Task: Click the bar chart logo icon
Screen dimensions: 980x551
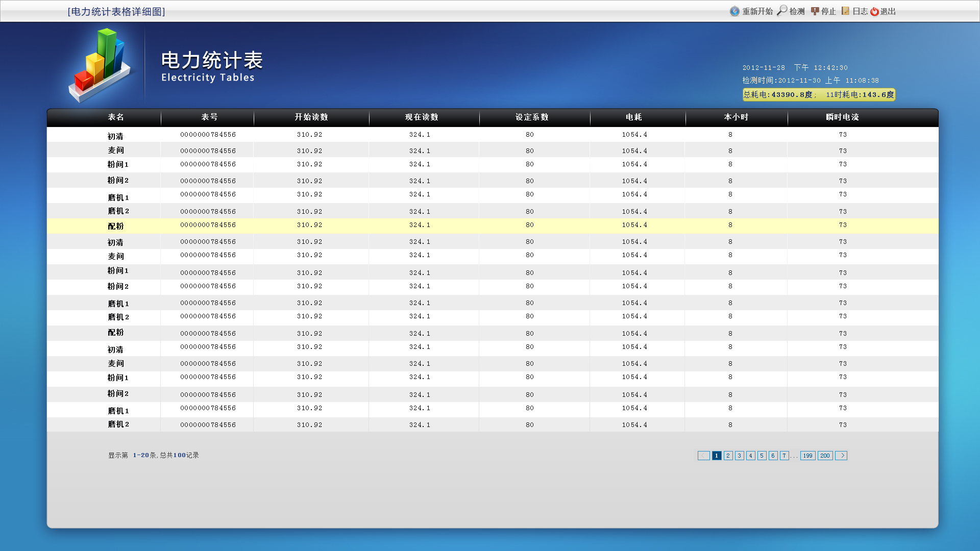Action: [100, 66]
